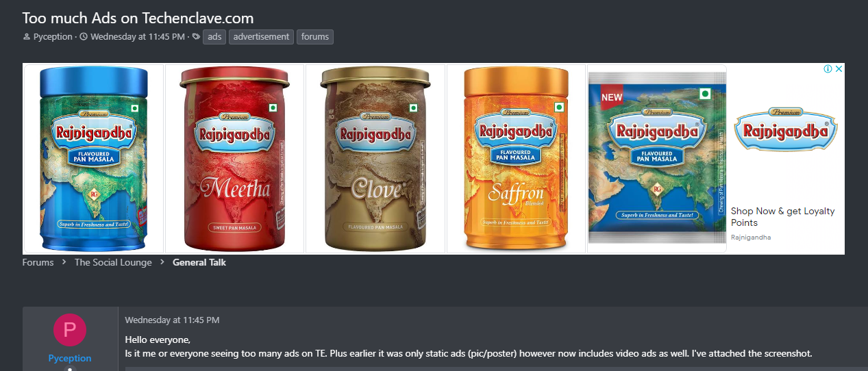Open the 'forums' tag
868x371 pixels.
pos(315,37)
